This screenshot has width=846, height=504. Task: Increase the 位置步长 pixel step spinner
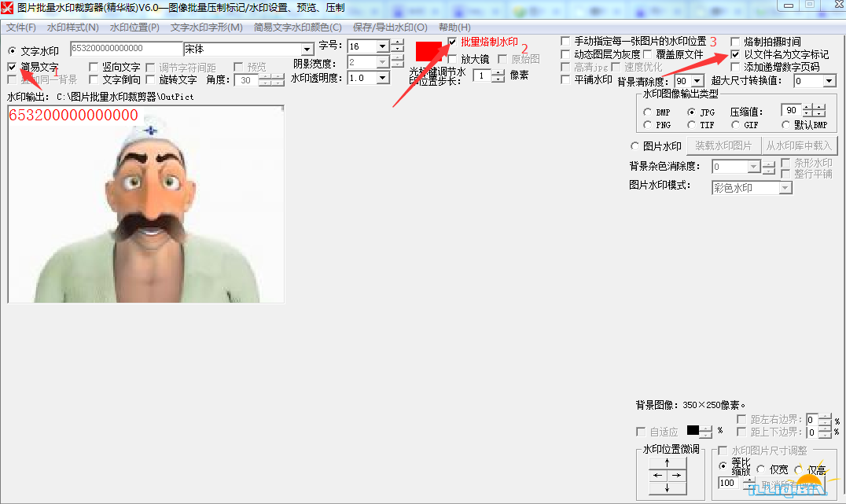(x=498, y=72)
